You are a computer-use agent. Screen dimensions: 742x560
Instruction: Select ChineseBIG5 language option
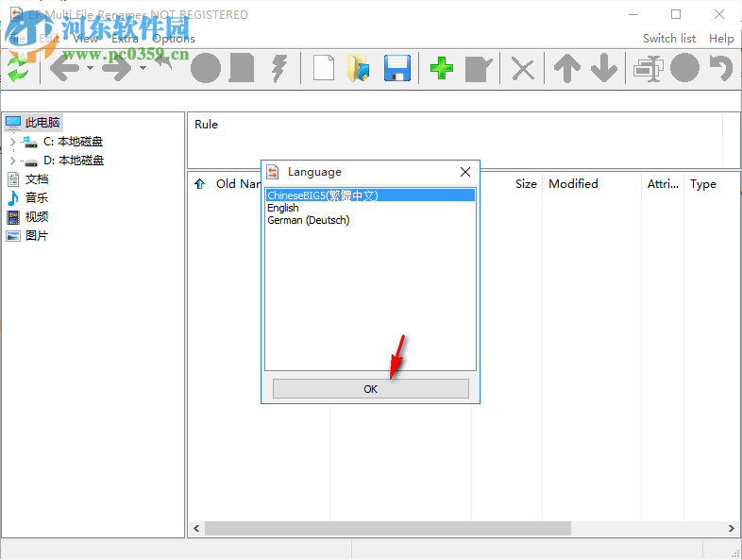click(370, 195)
